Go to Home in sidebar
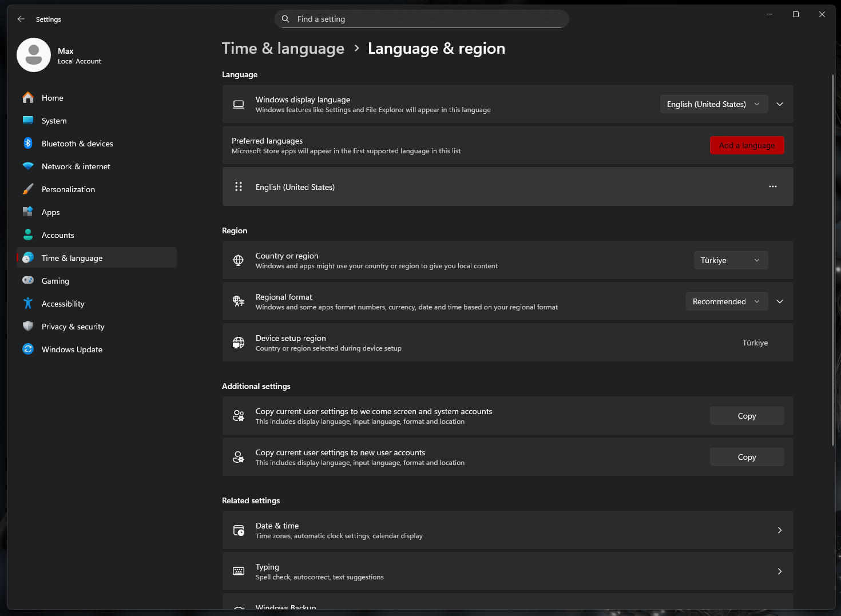 (97, 98)
